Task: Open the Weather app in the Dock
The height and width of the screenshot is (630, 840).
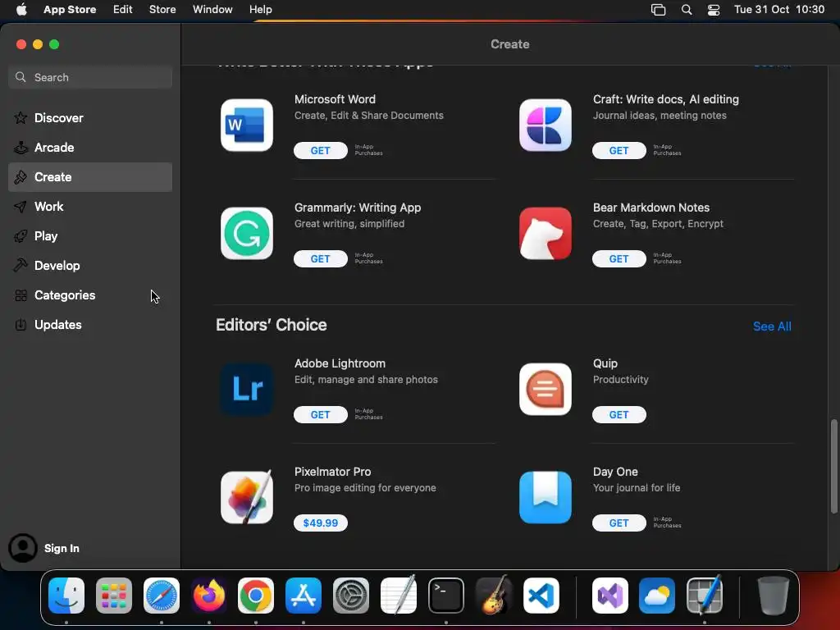Action: point(657,596)
